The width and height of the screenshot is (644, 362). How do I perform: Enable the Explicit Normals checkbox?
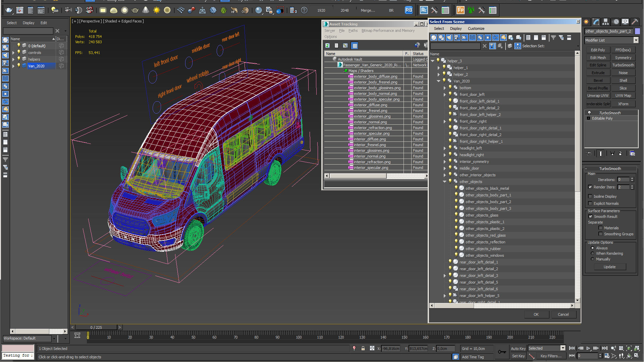pyautogui.click(x=590, y=203)
